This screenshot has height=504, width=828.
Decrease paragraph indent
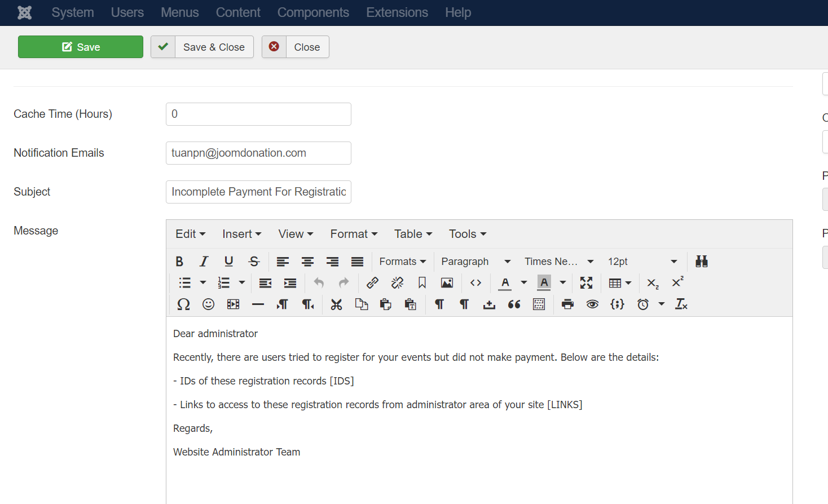(x=265, y=283)
